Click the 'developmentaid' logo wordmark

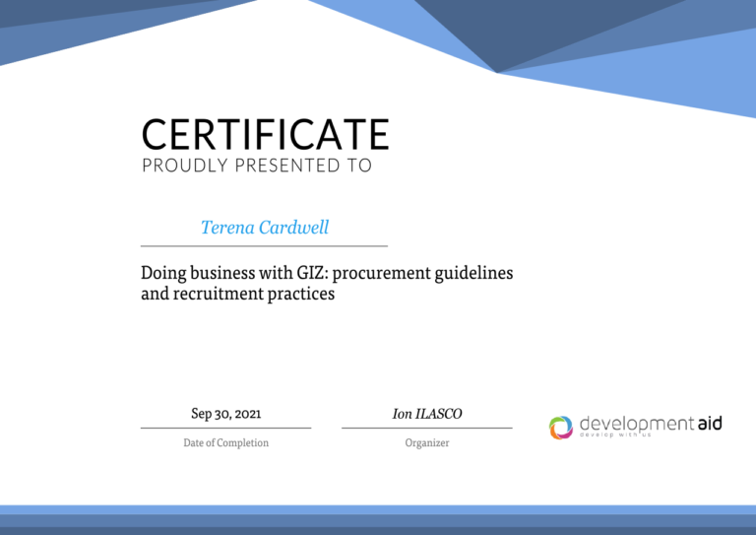click(651, 423)
